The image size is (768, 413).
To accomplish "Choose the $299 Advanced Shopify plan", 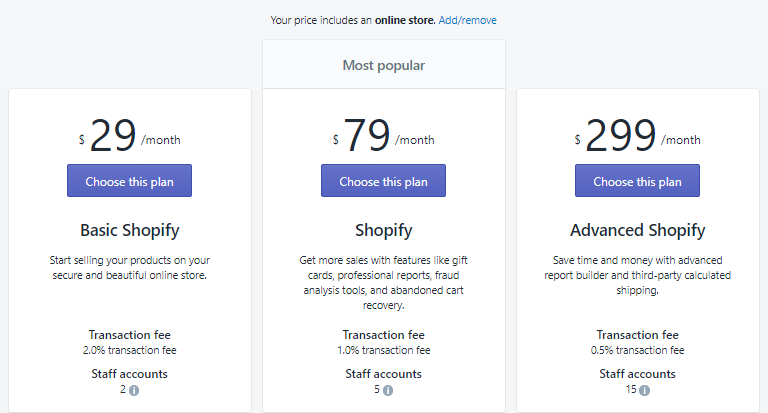I will pyautogui.click(x=637, y=181).
